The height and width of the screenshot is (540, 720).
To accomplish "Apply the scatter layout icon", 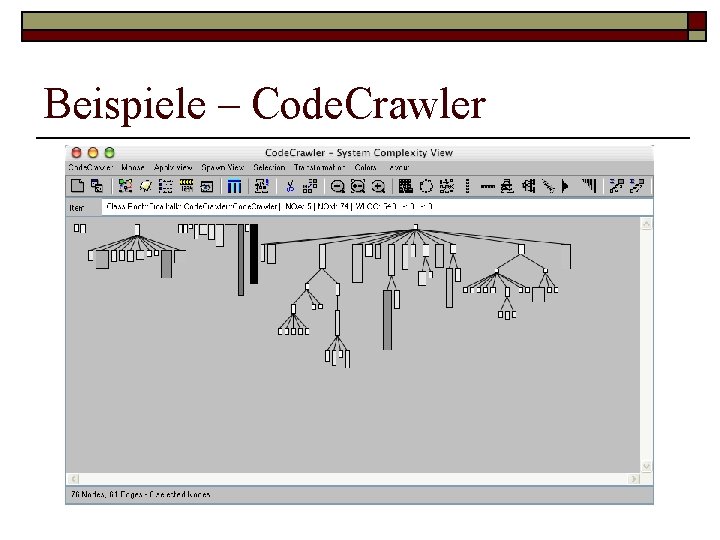I will tap(447, 186).
